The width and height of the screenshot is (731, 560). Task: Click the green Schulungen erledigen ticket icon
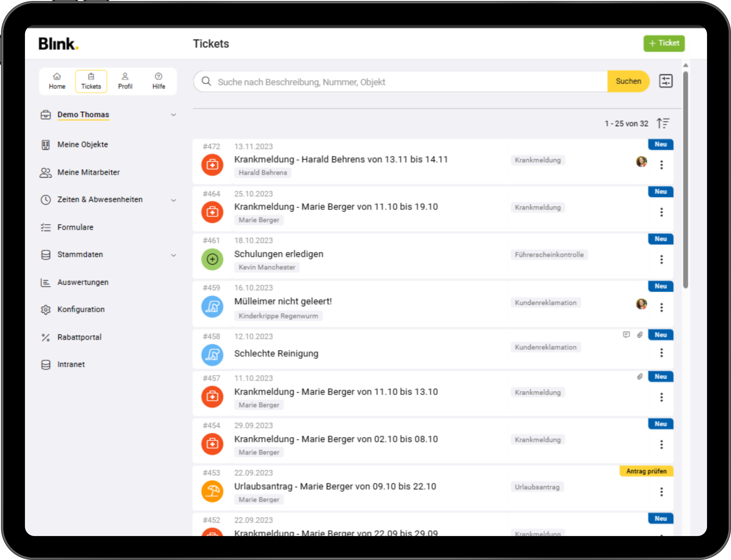[212, 259]
